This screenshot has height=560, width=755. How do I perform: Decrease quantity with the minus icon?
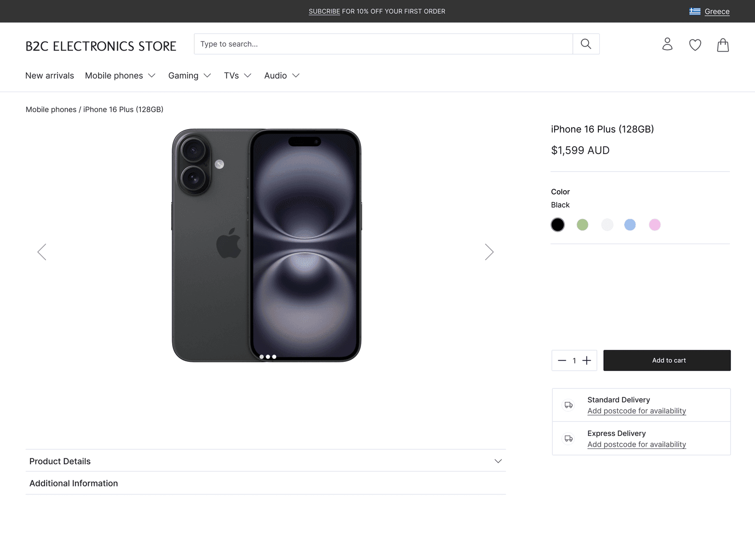(x=562, y=360)
